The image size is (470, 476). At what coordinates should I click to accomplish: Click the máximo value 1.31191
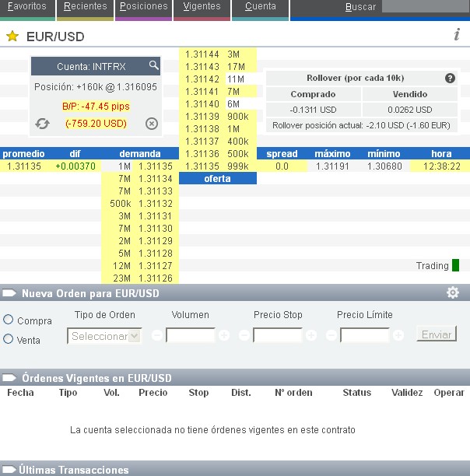(x=332, y=166)
